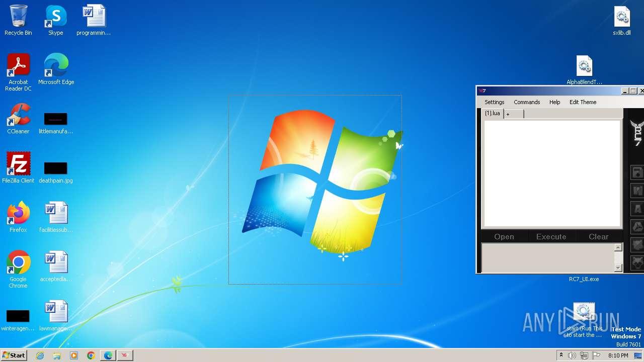Click the Clear button in RC7
The width and height of the screenshot is (644, 362).
coord(598,237)
